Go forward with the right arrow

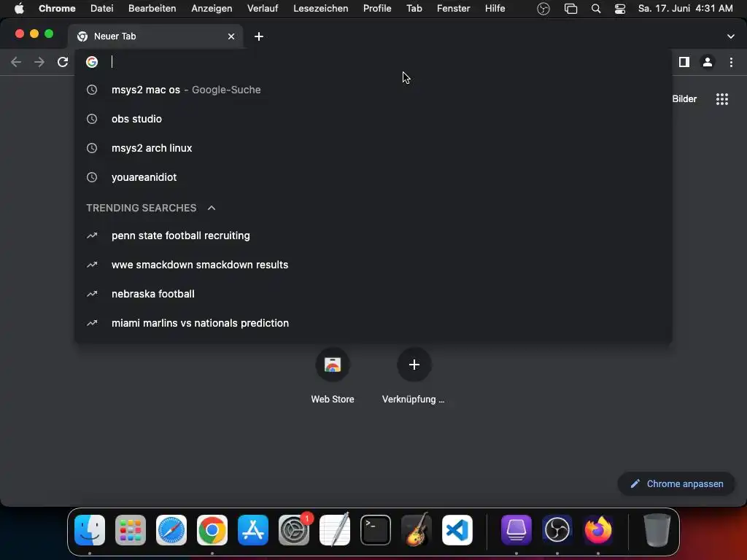click(x=39, y=62)
